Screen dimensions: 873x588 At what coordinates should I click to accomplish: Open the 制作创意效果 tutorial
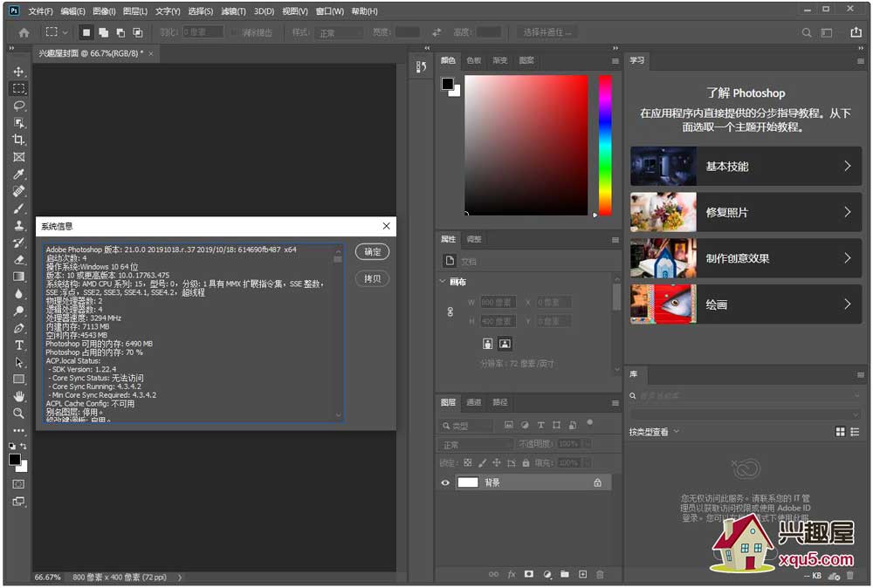[746, 258]
